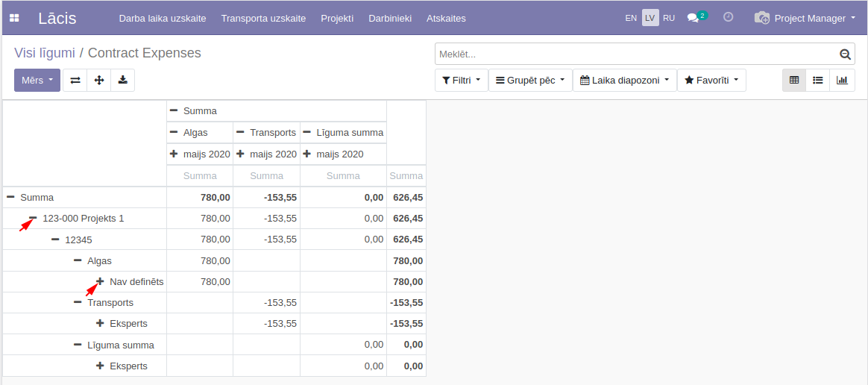Click the flip axis icon
This screenshot has height=385, width=868.
click(x=75, y=80)
